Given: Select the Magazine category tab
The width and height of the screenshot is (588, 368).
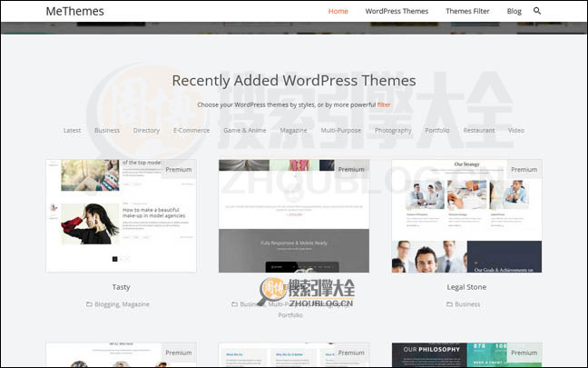Looking at the screenshot, I should click(x=293, y=130).
